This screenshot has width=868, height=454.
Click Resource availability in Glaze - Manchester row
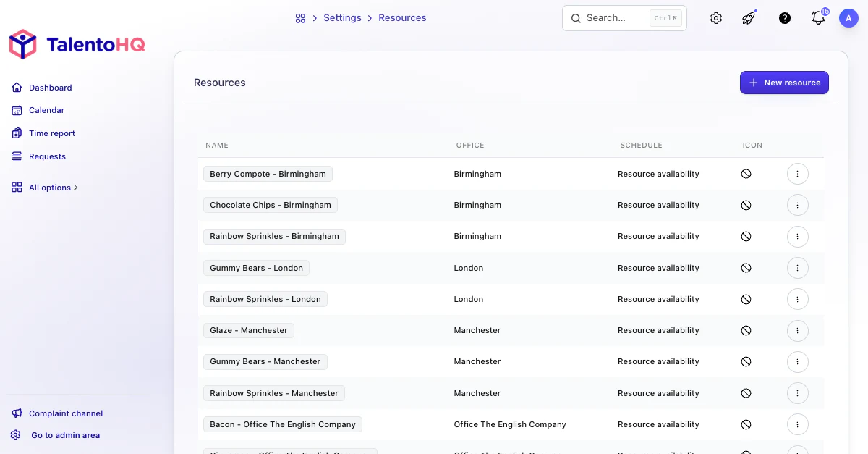point(658,330)
